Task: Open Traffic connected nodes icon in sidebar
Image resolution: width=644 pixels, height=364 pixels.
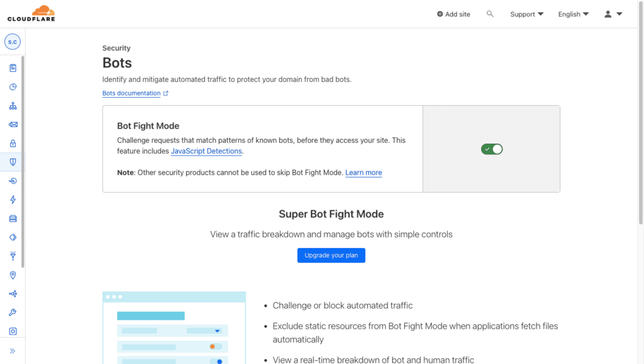Action: pos(13,293)
